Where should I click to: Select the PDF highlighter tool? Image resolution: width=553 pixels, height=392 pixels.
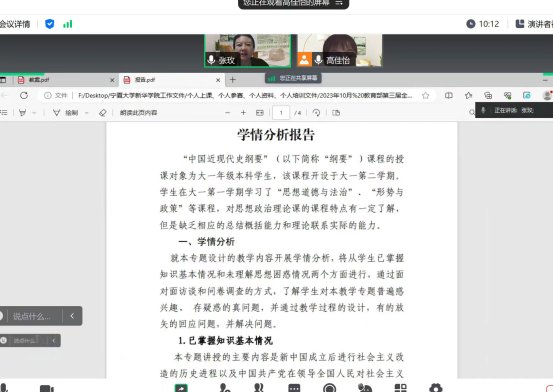pos(22,113)
